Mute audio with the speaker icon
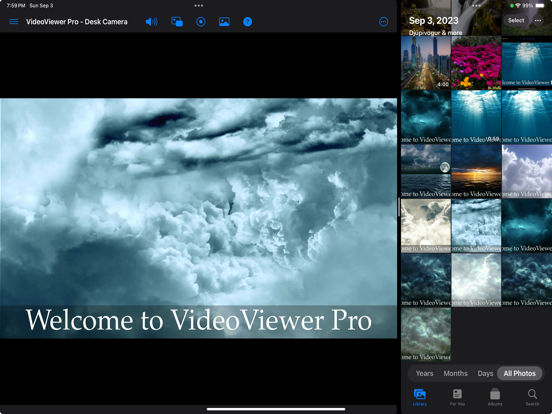This screenshot has height=414, width=552. [x=152, y=22]
